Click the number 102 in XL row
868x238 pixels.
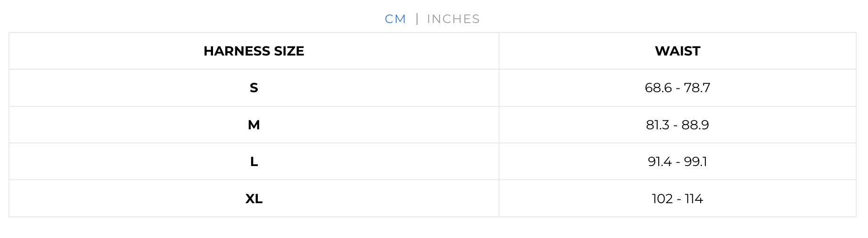click(x=663, y=198)
